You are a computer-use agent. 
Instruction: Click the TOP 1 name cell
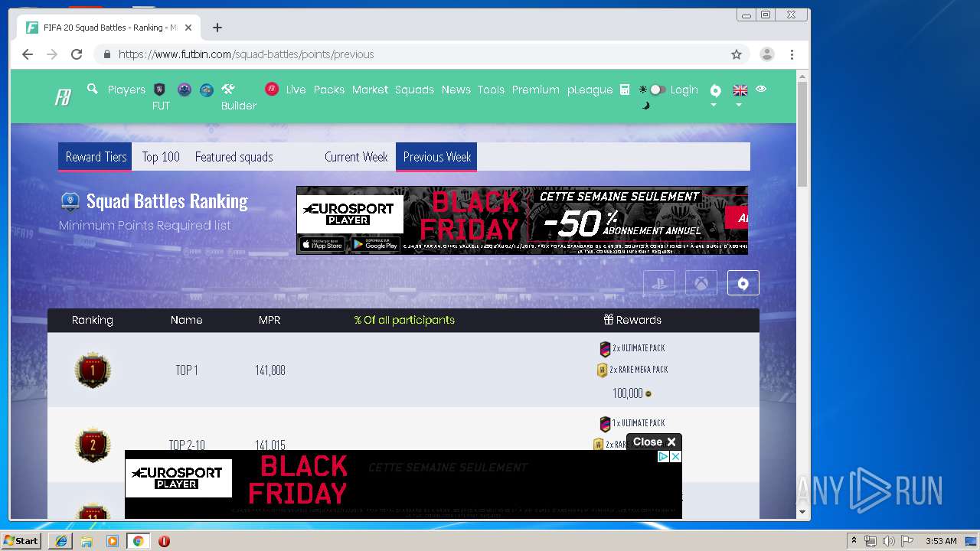(x=187, y=370)
